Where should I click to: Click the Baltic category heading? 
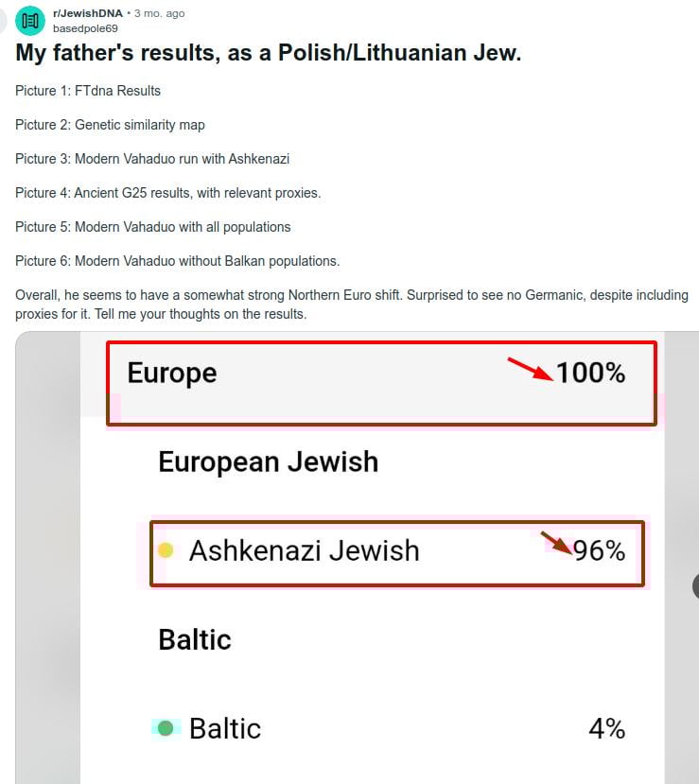tap(195, 639)
